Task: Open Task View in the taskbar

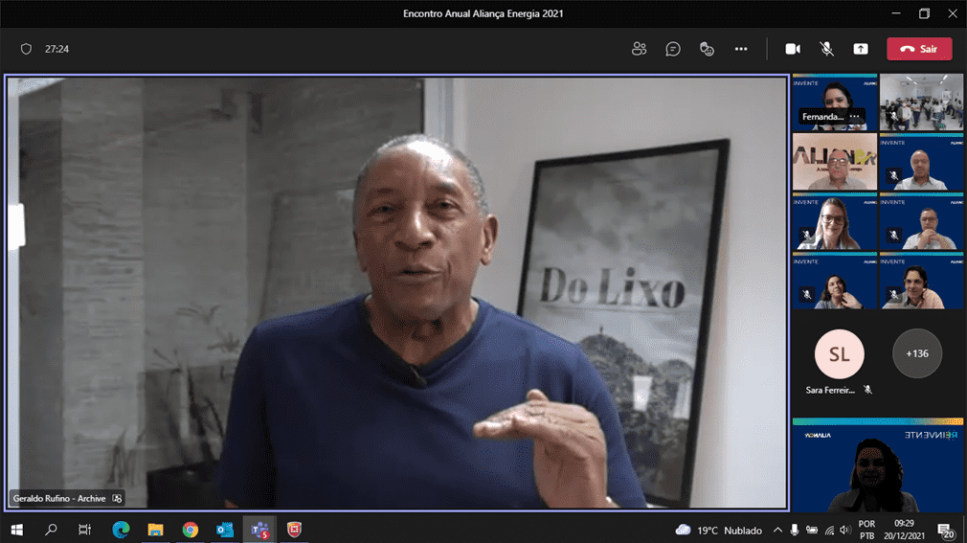Action: click(x=84, y=529)
